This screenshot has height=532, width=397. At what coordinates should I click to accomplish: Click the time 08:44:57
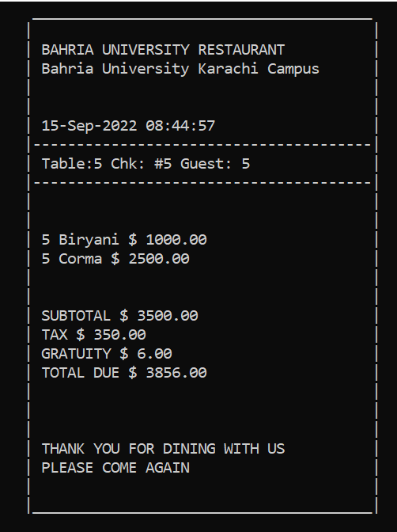180,126
